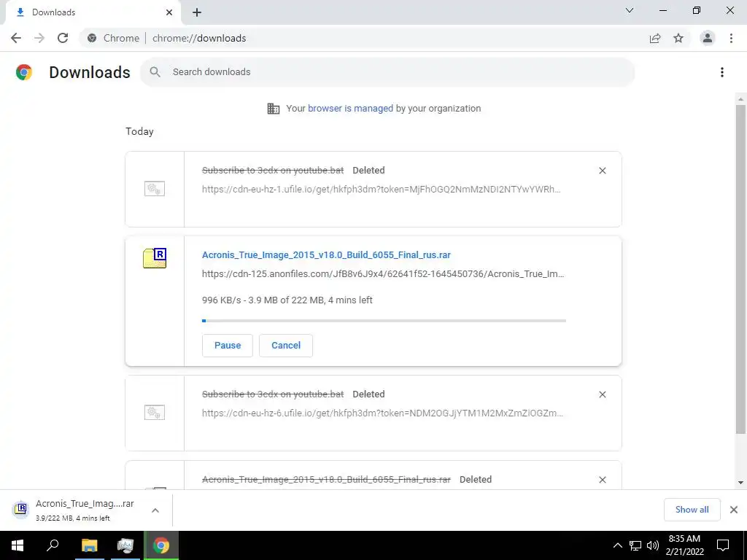747x560 pixels.
Task: Open the monitor app in taskbar
Action: point(125,545)
